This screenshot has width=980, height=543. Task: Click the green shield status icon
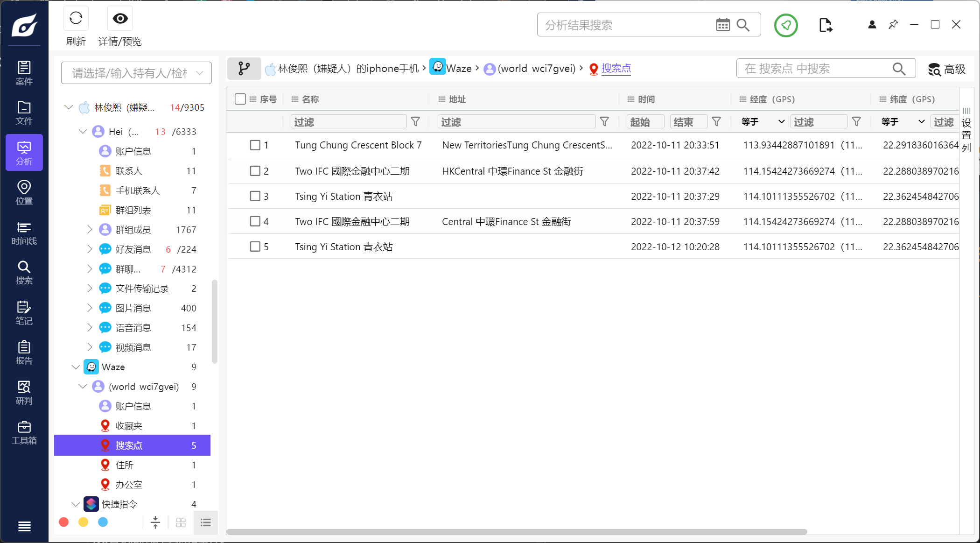coord(786,25)
